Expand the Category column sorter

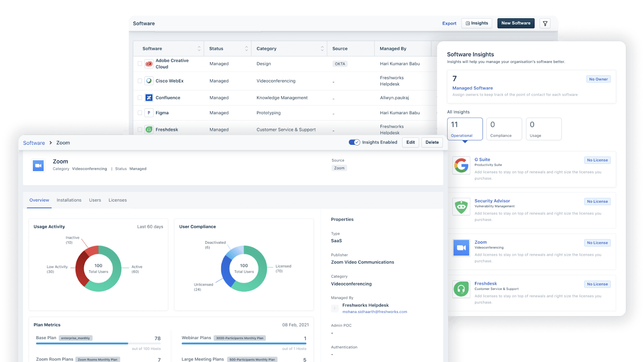click(x=322, y=48)
